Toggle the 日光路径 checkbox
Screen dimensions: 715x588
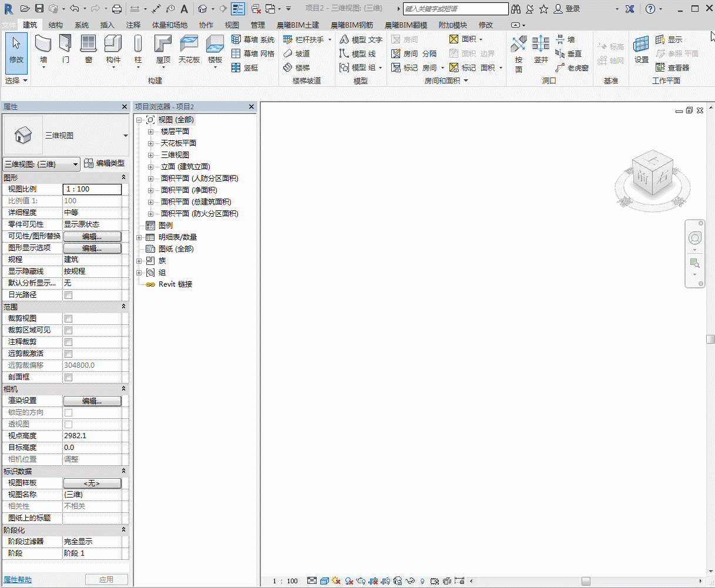(x=68, y=295)
